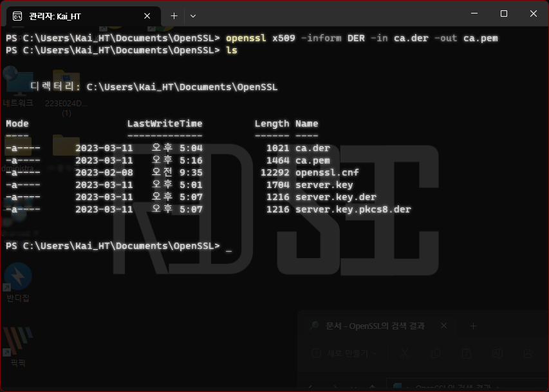Click the ls command text
This screenshot has width=549, height=392.
tap(232, 50)
